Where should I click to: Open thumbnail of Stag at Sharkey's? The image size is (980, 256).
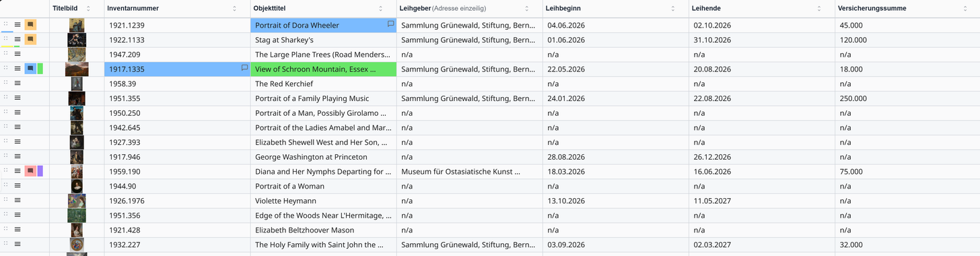[x=77, y=40]
